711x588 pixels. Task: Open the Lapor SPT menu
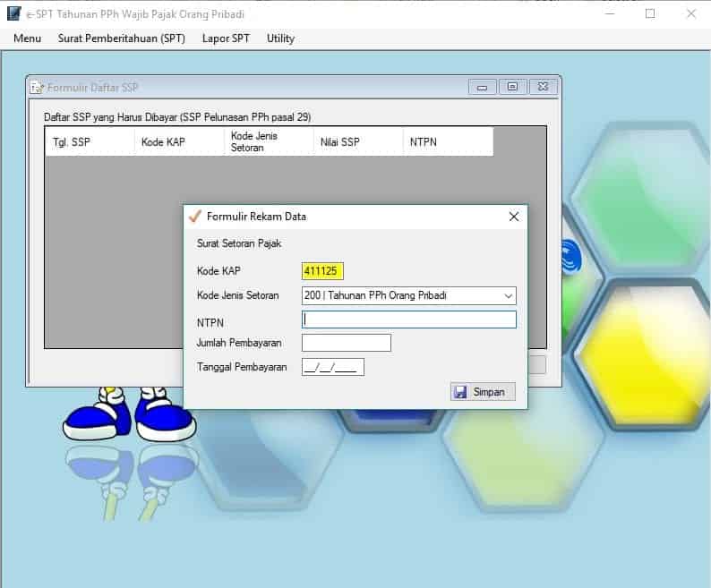[x=226, y=38]
